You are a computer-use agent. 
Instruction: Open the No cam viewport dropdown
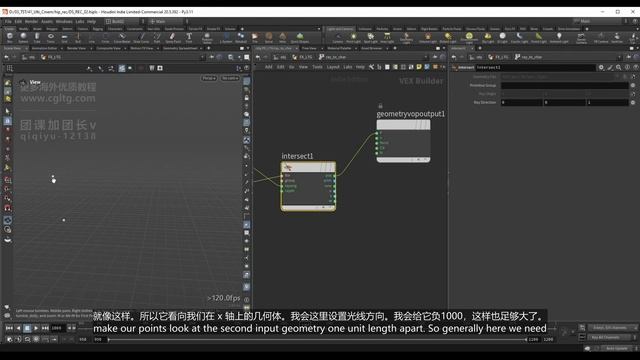(x=230, y=78)
